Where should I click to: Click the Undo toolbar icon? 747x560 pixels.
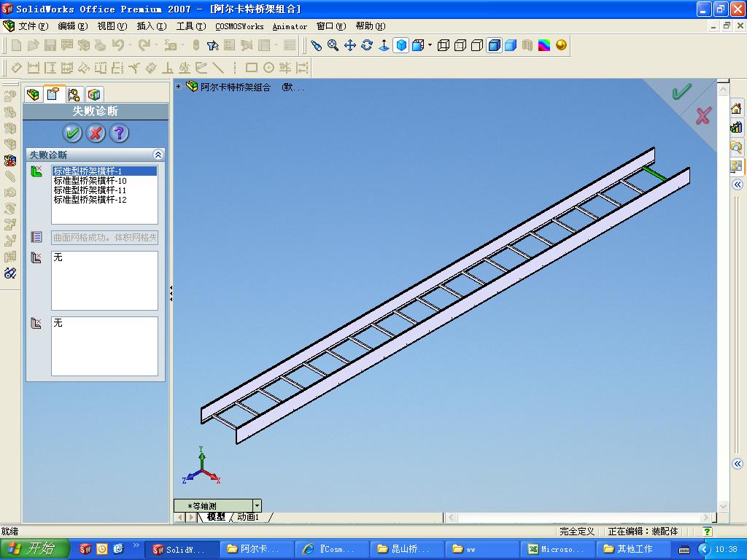click(117, 45)
